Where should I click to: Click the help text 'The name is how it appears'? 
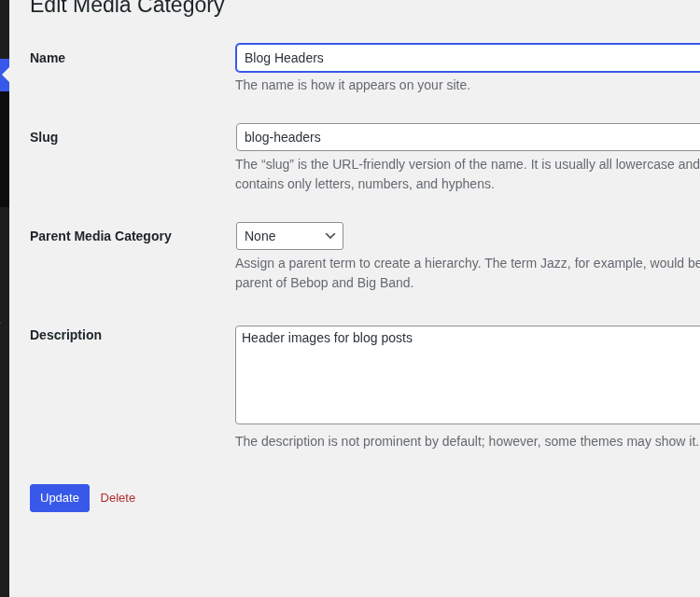click(353, 85)
